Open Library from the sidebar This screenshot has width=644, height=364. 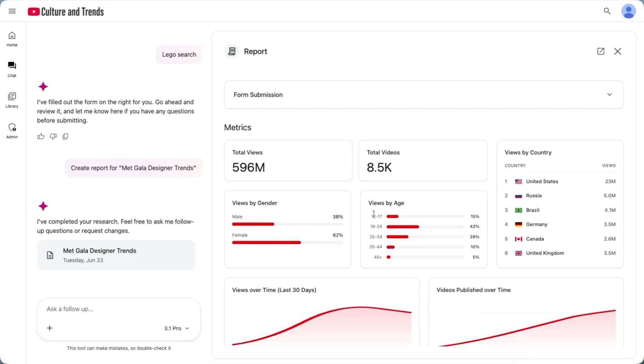click(x=12, y=100)
